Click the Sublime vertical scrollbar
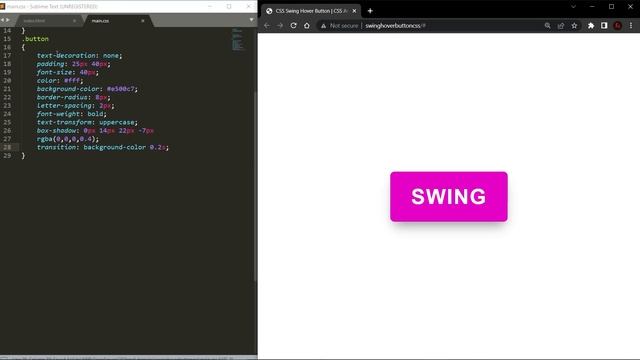 pyautogui.click(x=255, y=186)
